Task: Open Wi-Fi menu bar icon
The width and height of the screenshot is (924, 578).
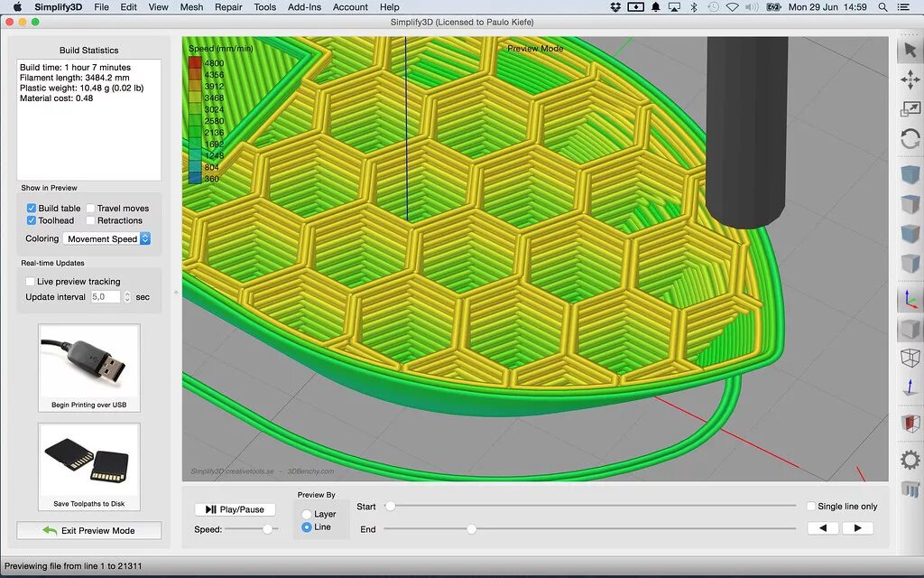Action: tap(733, 7)
